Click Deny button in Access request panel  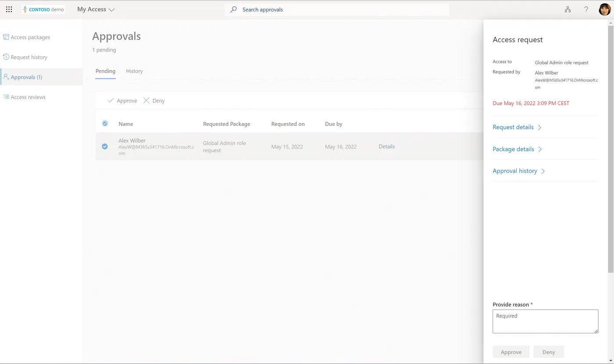549,352
